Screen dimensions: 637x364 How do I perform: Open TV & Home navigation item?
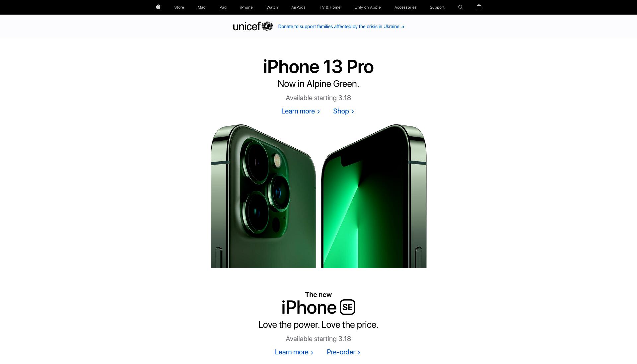(330, 7)
